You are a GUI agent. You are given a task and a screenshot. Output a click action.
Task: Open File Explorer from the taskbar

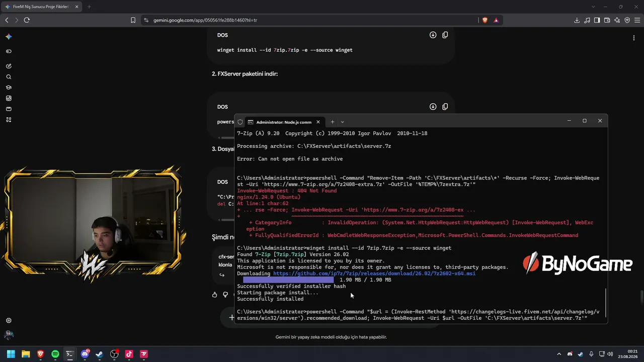26,354
